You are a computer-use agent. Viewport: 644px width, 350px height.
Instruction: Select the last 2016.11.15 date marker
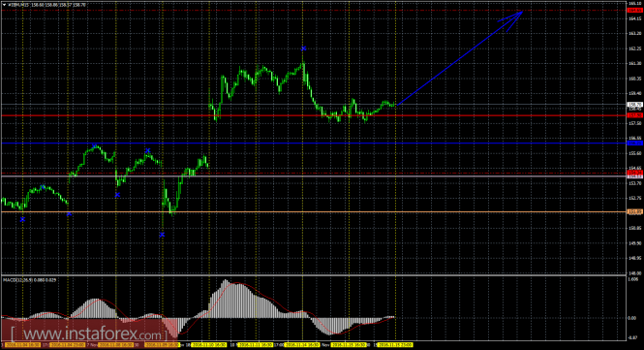pyautogui.click(x=395, y=345)
